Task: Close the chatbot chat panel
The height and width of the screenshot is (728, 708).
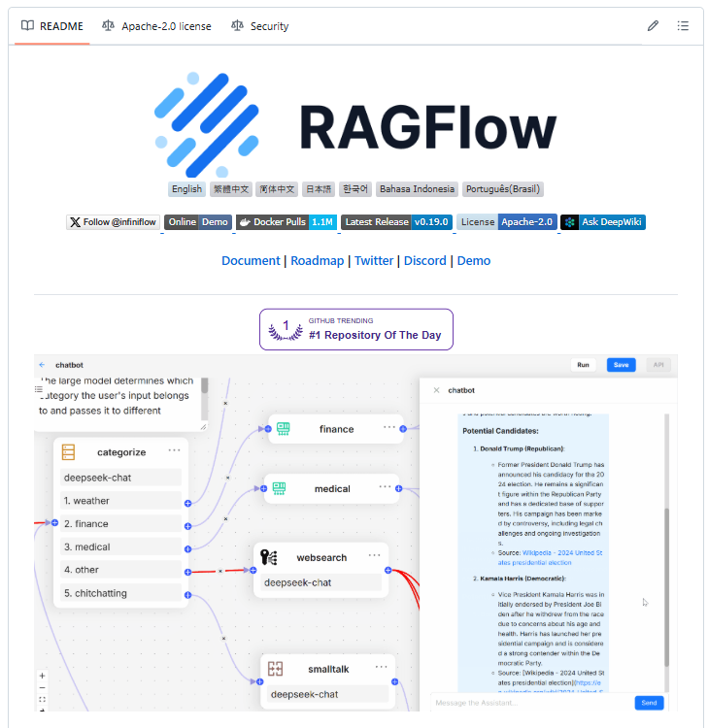Action: pyautogui.click(x=436, y=390)
